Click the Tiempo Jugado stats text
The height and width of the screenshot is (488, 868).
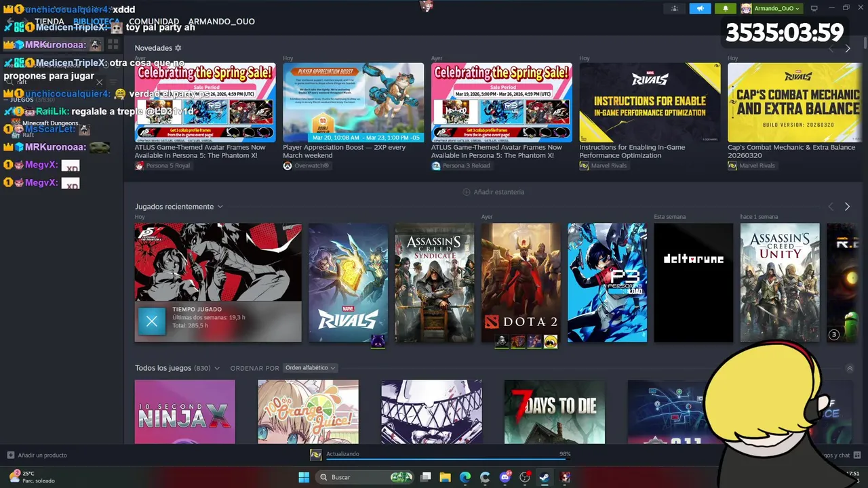click(209, 317)
